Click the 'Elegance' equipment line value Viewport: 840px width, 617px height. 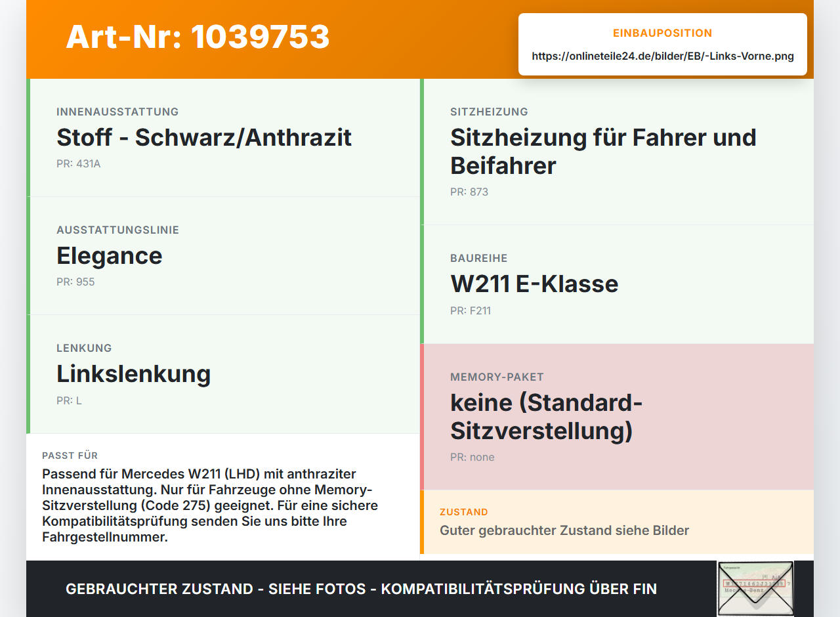pos(110,256)
